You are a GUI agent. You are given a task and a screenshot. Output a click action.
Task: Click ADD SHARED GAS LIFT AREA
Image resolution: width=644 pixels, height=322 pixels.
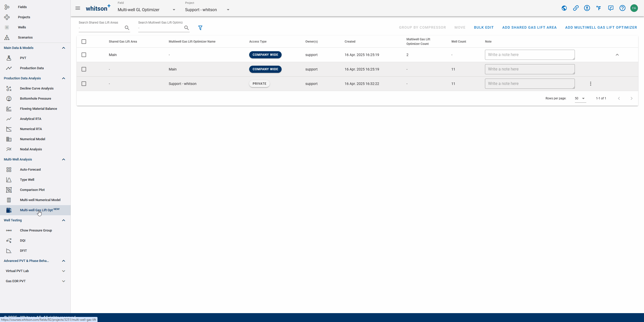529,27
